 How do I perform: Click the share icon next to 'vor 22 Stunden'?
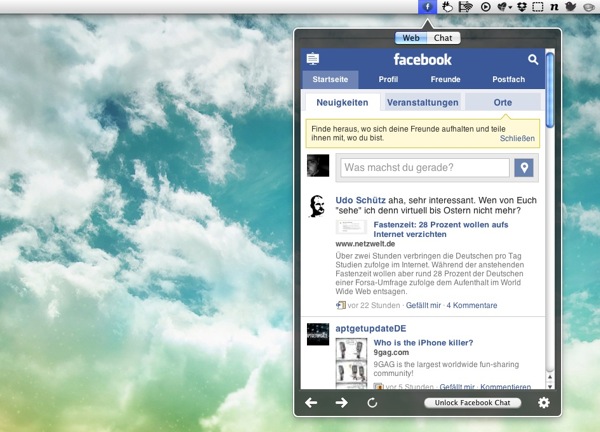point(341,305)
